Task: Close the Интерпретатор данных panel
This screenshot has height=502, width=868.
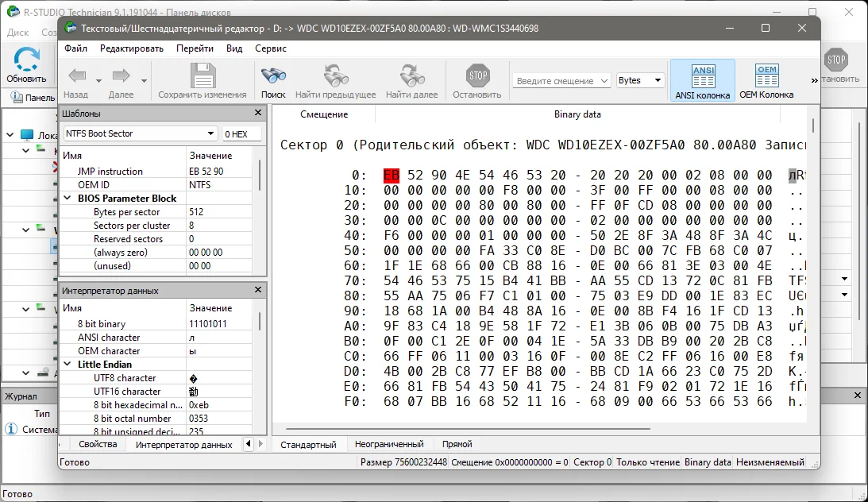Action: (258, 290)
